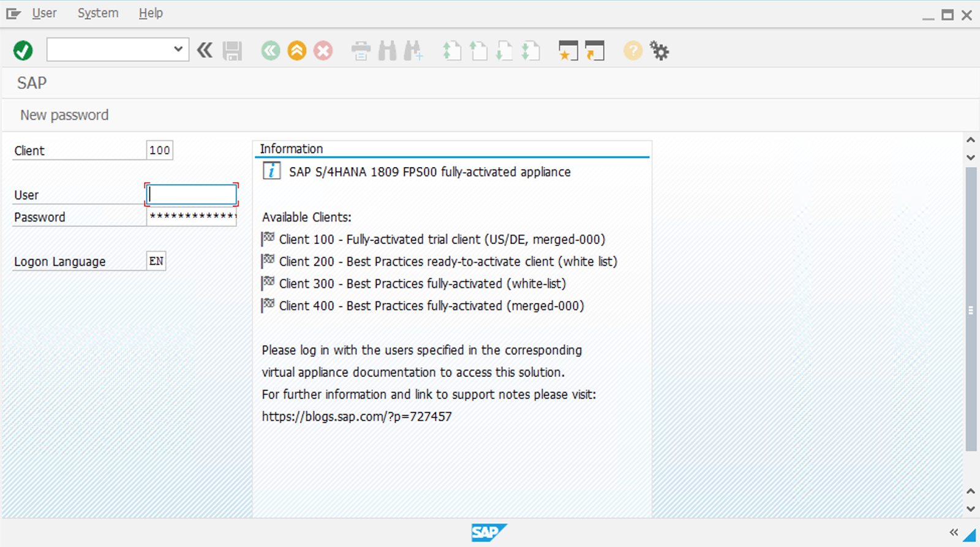Click the 'For further information and link' line
This screenshot has width=980, height=547.
(x=429, y=394)
